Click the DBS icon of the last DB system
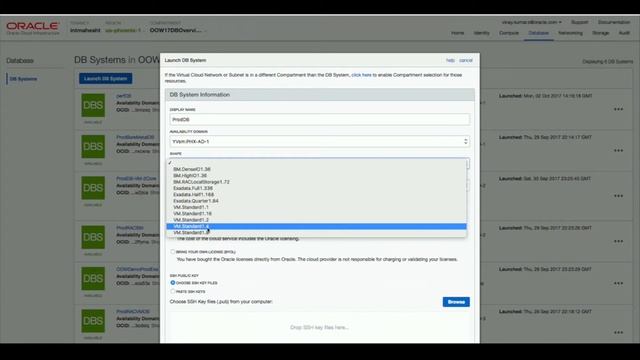640x360 pixels. [93, 321]
